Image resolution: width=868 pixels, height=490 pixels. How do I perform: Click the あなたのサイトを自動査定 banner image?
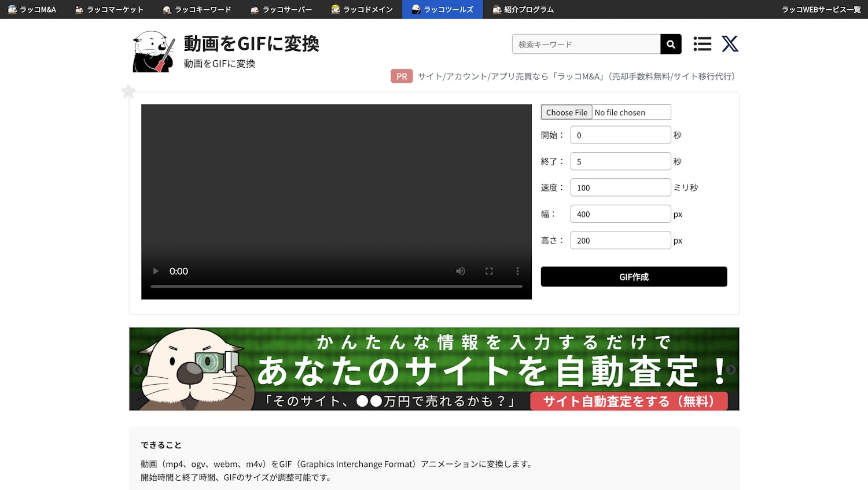(434, 369)
